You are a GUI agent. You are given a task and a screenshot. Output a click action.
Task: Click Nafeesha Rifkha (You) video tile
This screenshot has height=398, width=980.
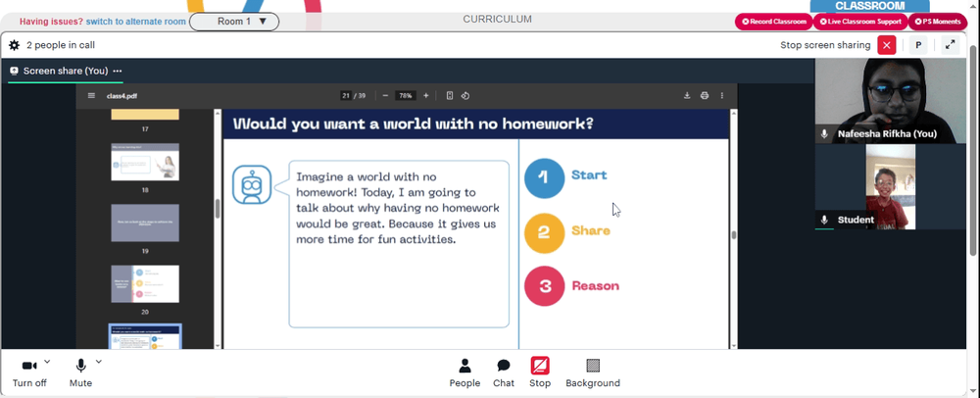coord(891,101)
